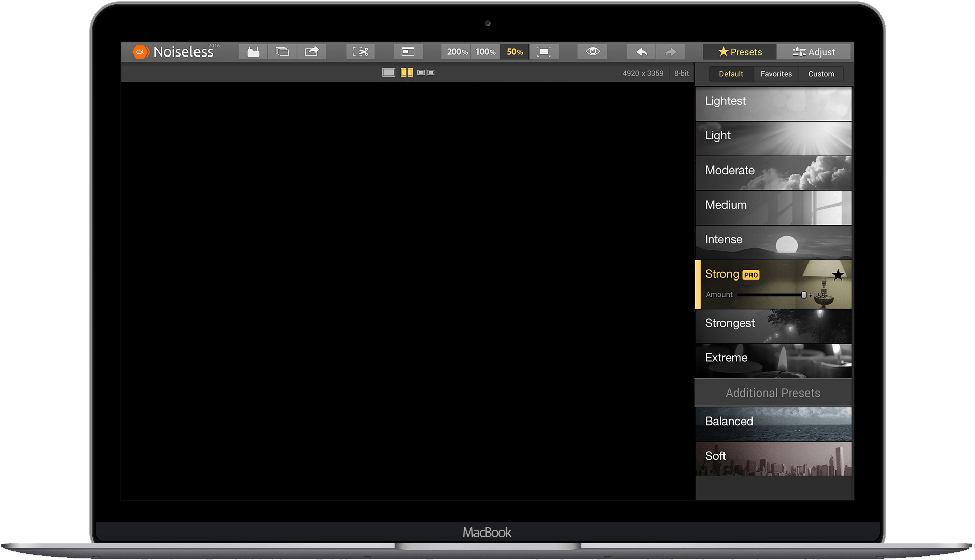The height and width of the screenshot is (560, 975).
Task: Open image file with the open icon
Action: tap(254, 52)
